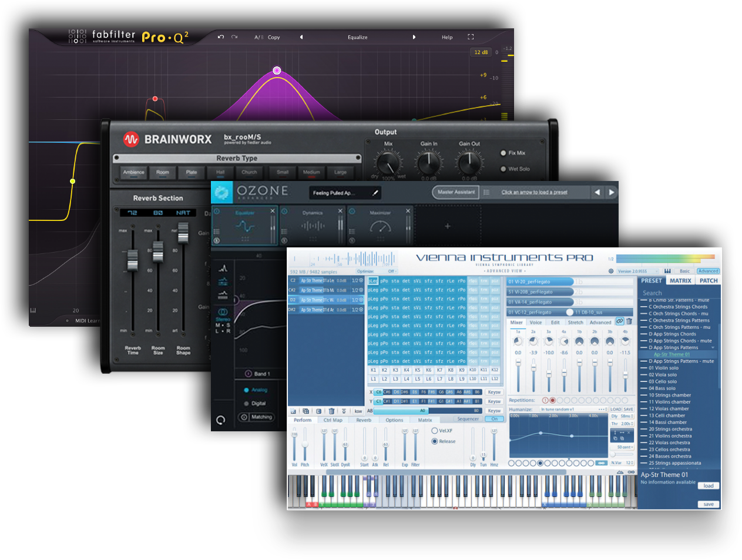Screen dimensions: 742x560
Task: Collapse the D App Strings Patterns preset folder
Action: (713, 348)
